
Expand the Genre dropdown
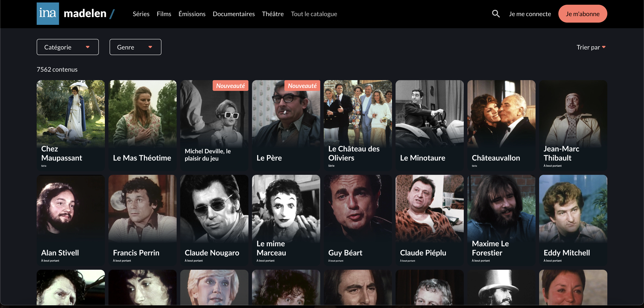[136, 47]
